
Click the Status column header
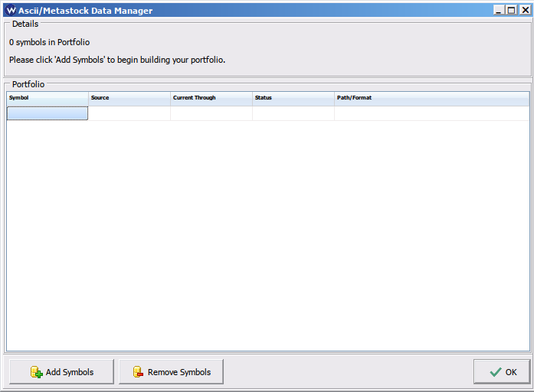coord(293,98)
